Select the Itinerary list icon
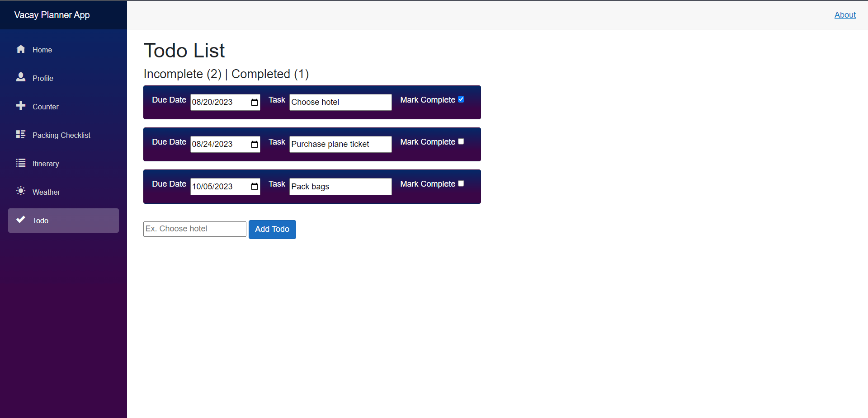The height and width of the screenshot is (418, 868). pos(21,163)
